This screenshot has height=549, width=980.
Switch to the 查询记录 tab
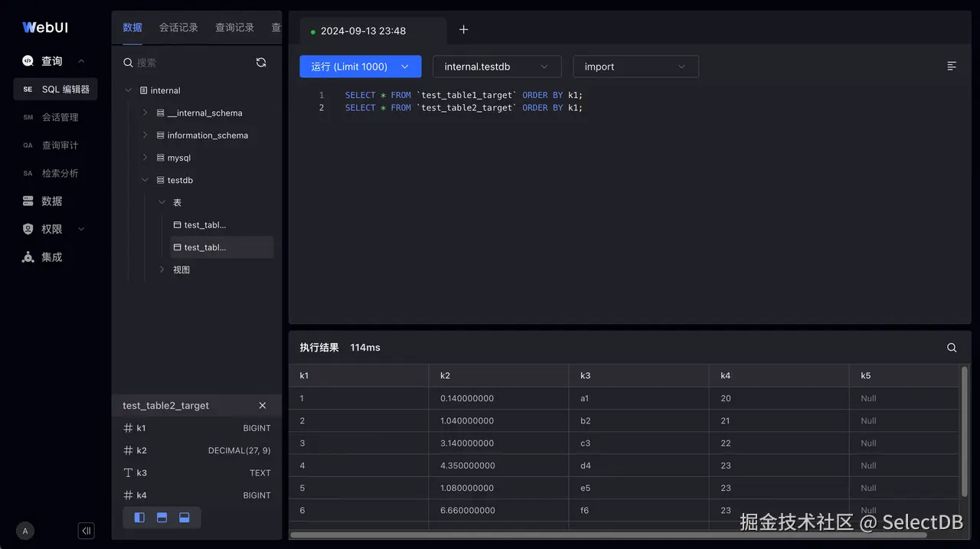[x=234, y=28]
